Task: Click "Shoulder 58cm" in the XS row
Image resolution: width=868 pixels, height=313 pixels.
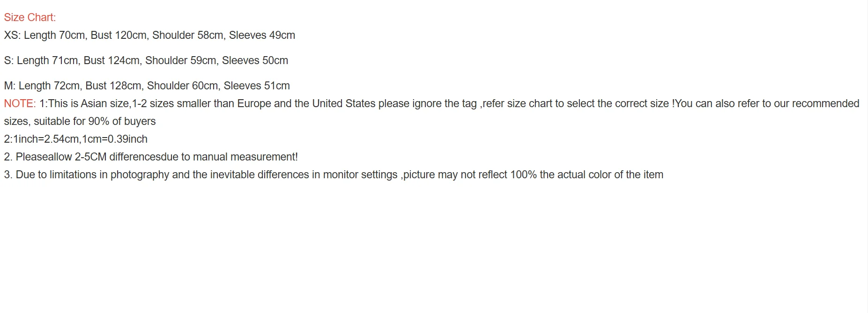Action: (187, 35)
